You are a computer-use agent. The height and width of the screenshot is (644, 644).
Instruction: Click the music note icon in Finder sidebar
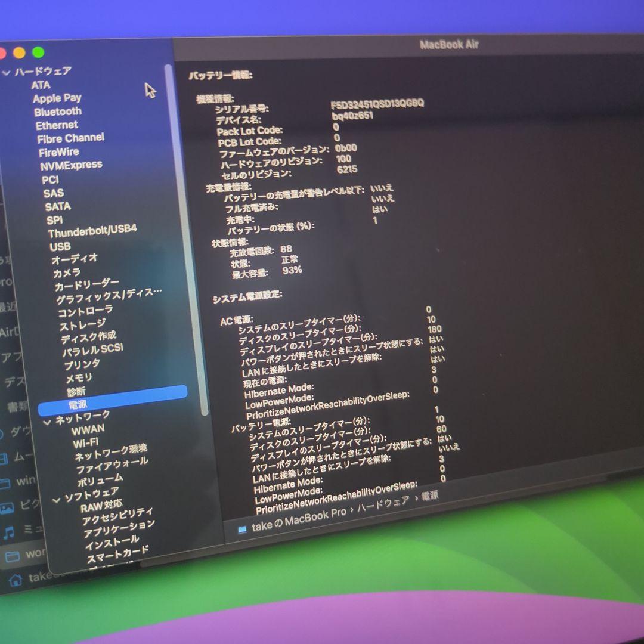[9, 531]
